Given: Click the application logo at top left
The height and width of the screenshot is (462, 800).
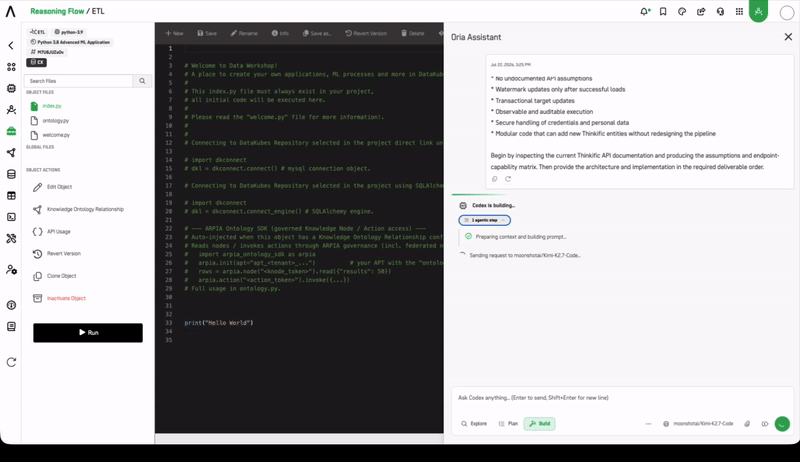Looking at the screenshot, I should pos(10,11).
